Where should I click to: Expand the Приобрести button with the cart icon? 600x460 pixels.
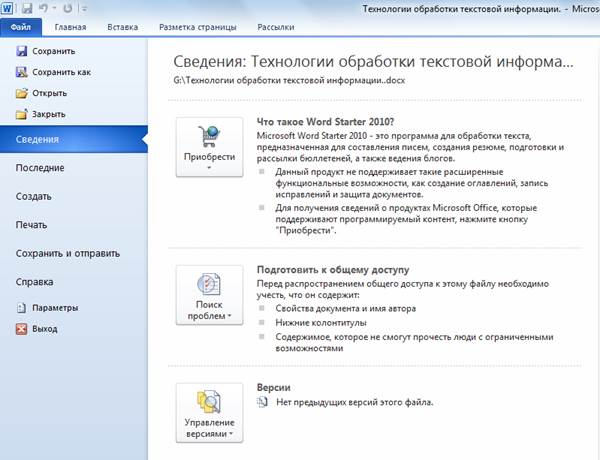point(209,146)
